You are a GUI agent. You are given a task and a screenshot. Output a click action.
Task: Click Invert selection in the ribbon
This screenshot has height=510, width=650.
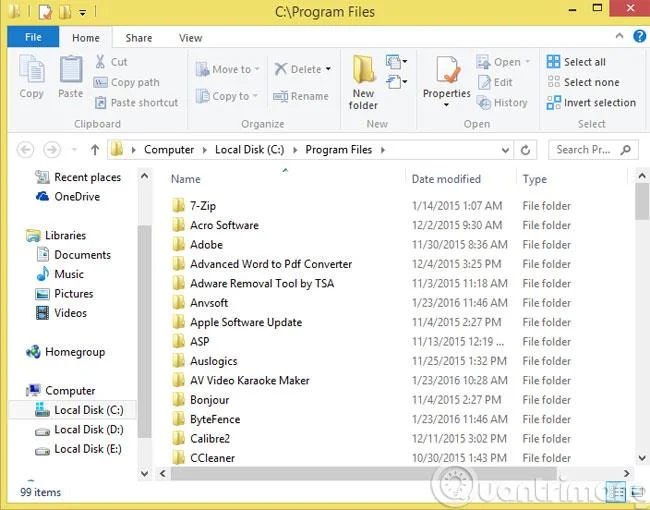tap(591, 102)
